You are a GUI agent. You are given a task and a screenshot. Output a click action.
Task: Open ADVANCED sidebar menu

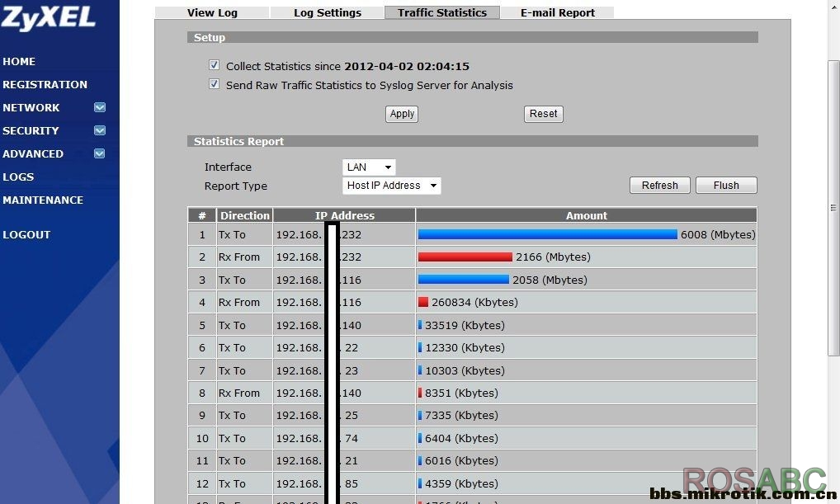coord(33,153)
